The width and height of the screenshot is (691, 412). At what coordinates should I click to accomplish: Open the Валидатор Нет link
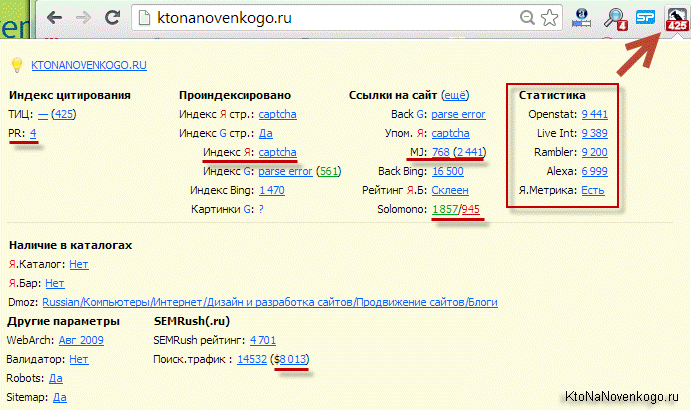(x=79, y=360)
